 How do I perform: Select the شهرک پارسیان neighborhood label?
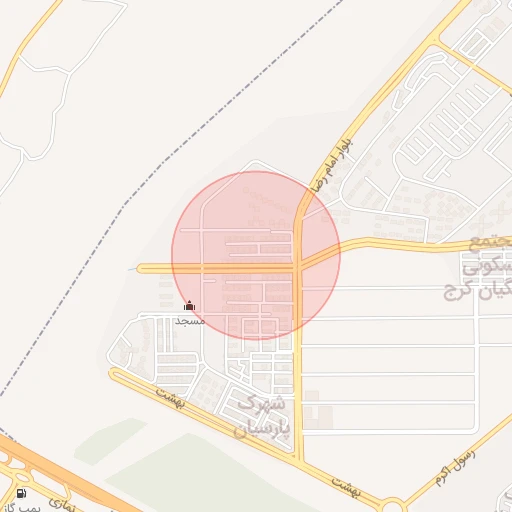click(x=262, y=417)
